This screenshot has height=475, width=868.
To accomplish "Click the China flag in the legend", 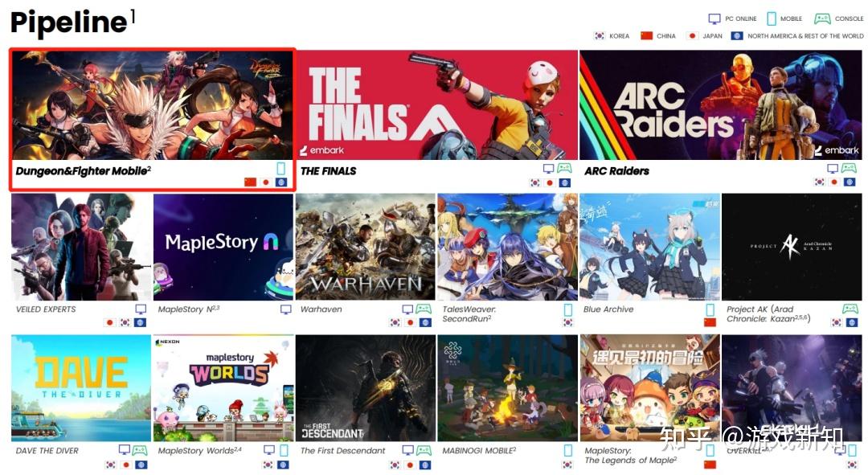I will click(646, 35).
